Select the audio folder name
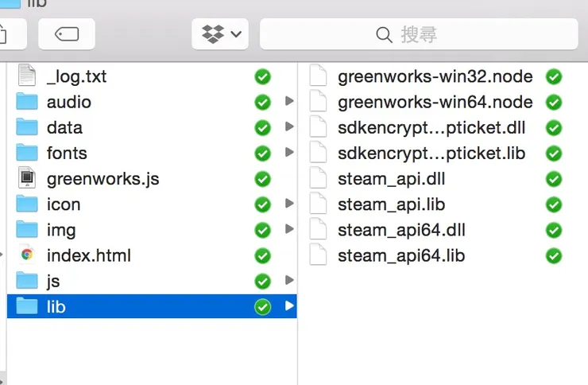Viewport: 588px width, 385px height. 69,102
